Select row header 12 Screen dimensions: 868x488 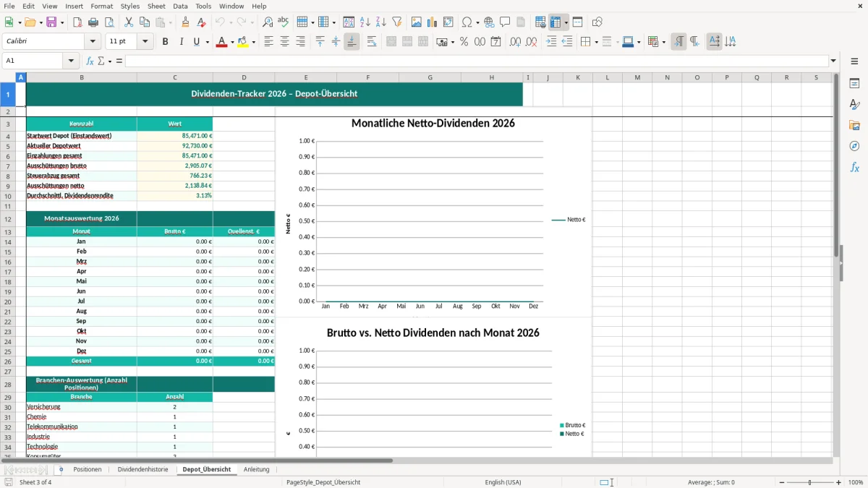[x=8, y=219]
